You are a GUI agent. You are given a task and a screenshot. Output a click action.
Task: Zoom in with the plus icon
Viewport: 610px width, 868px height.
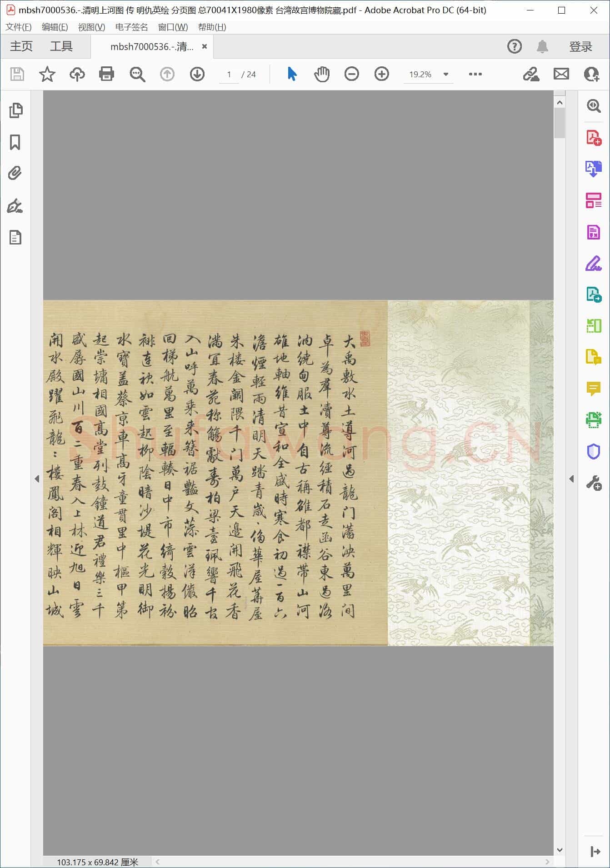(x=382, y=74)
